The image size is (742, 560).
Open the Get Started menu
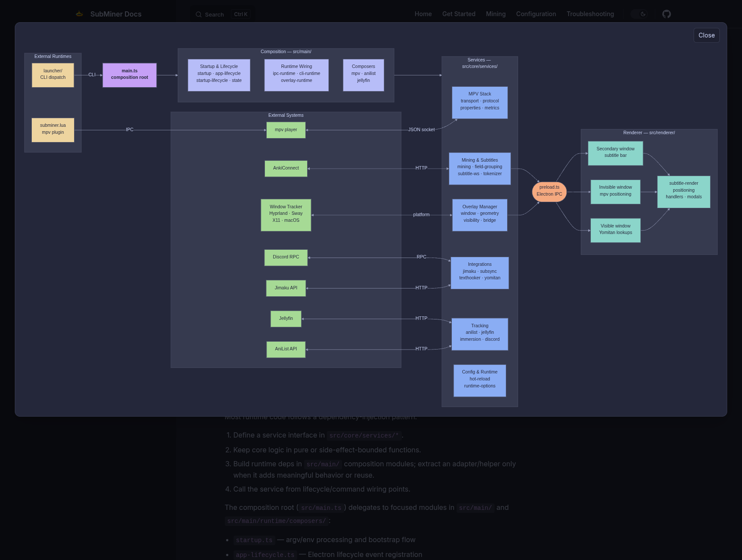(458, 14)
